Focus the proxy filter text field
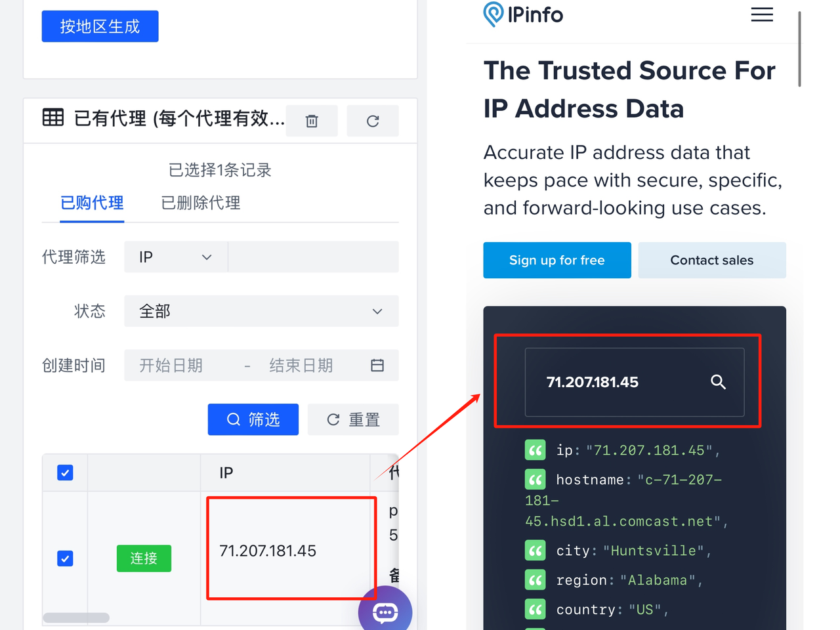 [313, 257]
